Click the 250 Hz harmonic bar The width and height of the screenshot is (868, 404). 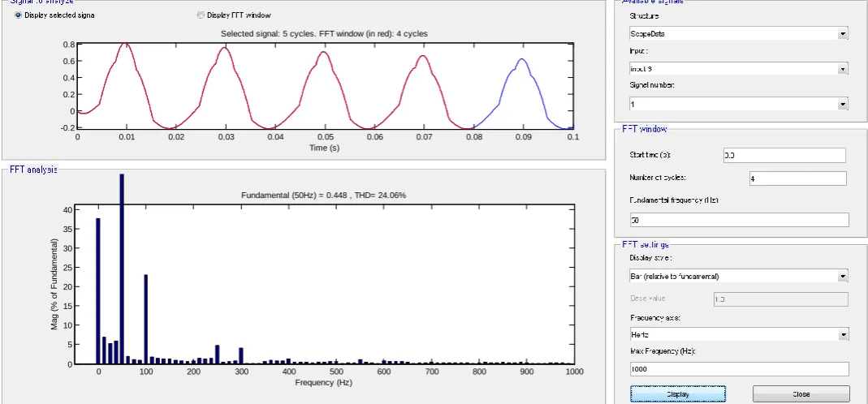(217, 355)
